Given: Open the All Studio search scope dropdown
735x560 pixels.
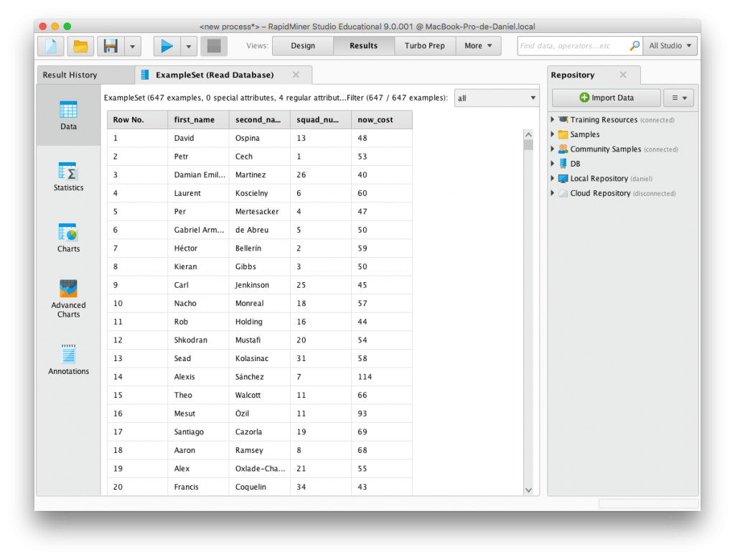Looking at the screenshot, I should point(670,46).
